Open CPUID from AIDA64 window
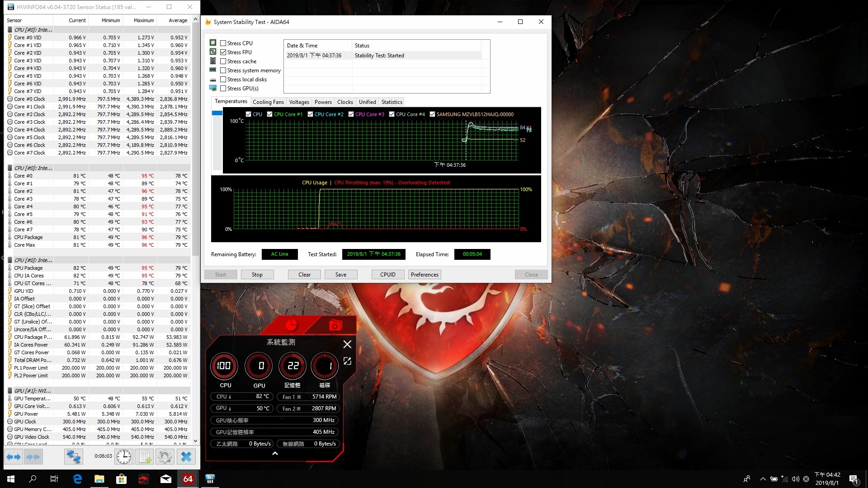The height and width of the screenshot is (488, 868). click(x=388, y=275)
